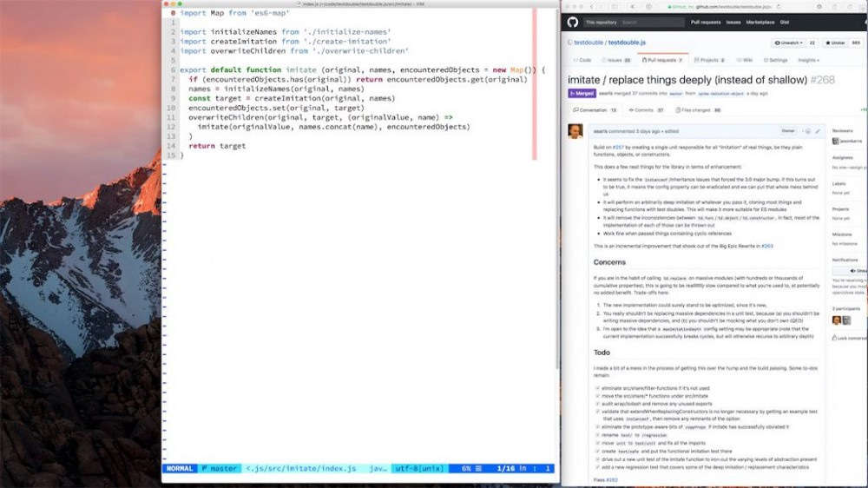Viewport: 868px width, 488px height.
Task: Click the repository book icon before testdouble
Action: (569, 42)
